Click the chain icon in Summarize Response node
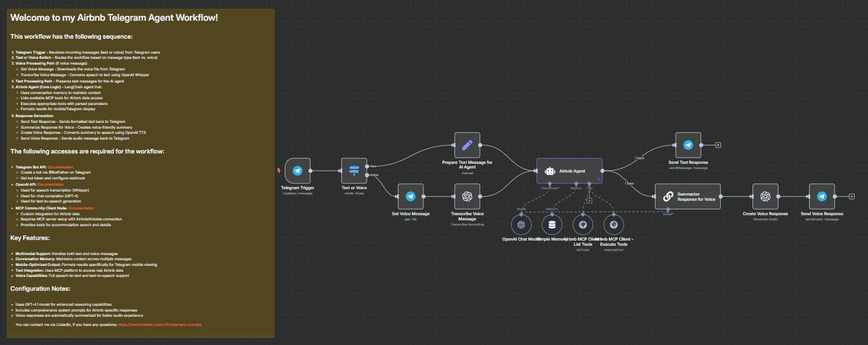868x345 pixels. 668,197
